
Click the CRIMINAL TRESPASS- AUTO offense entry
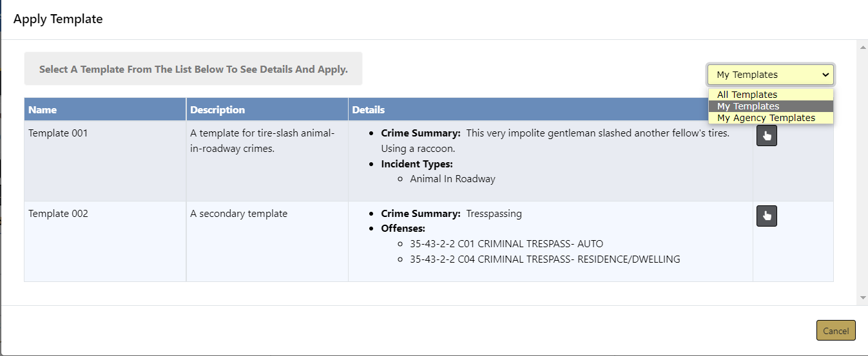506,244
